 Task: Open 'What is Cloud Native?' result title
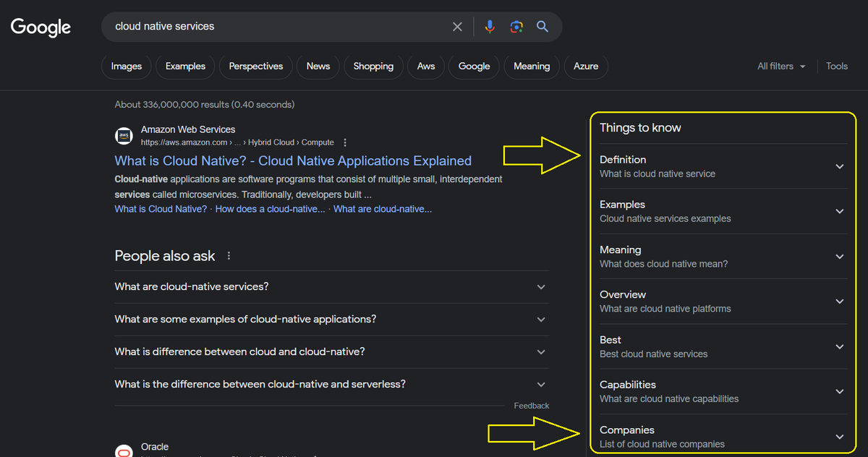point(293,161)
